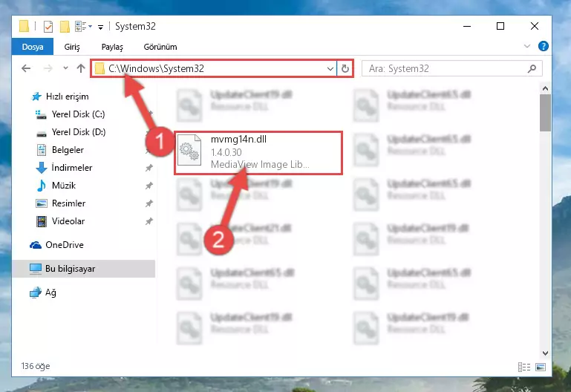Open Customize Quick Access Toolbar arrow
The image size is (571, 392).
click(x=100, y=27)
